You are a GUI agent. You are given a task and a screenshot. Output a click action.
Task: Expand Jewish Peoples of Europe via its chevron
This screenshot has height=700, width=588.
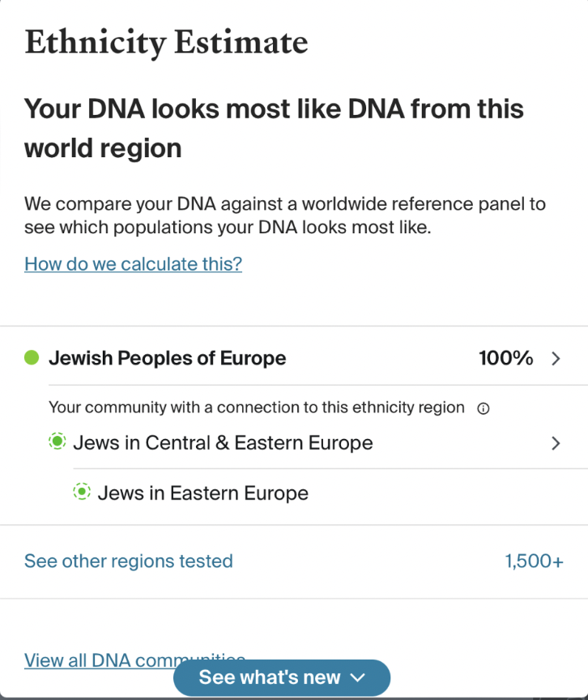coord(556,357)
